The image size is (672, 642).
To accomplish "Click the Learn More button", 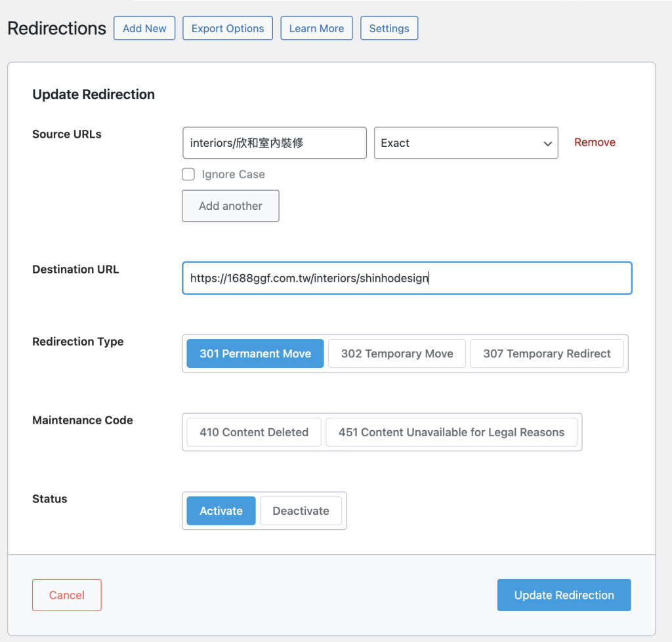I will pos(316,28).
